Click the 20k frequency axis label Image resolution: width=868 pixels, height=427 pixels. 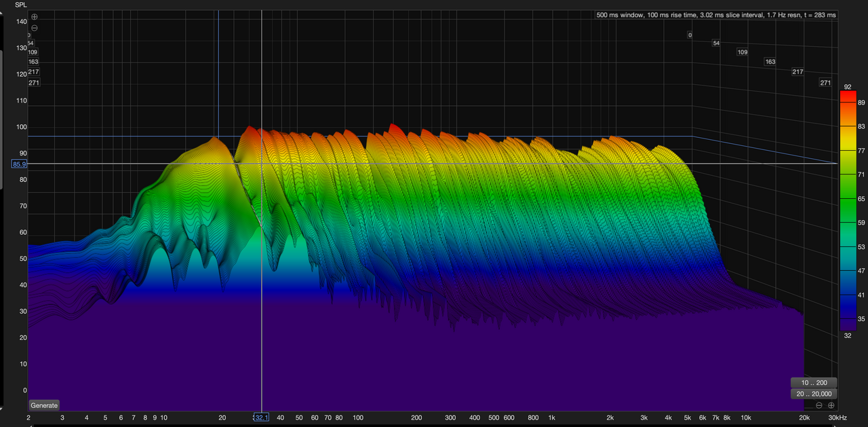coord(804,417)
